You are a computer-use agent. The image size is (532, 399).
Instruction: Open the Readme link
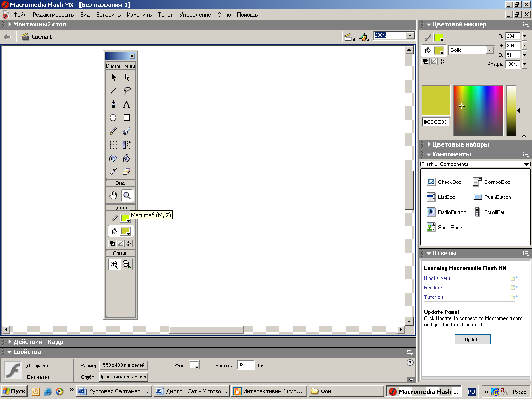point(433,288)
